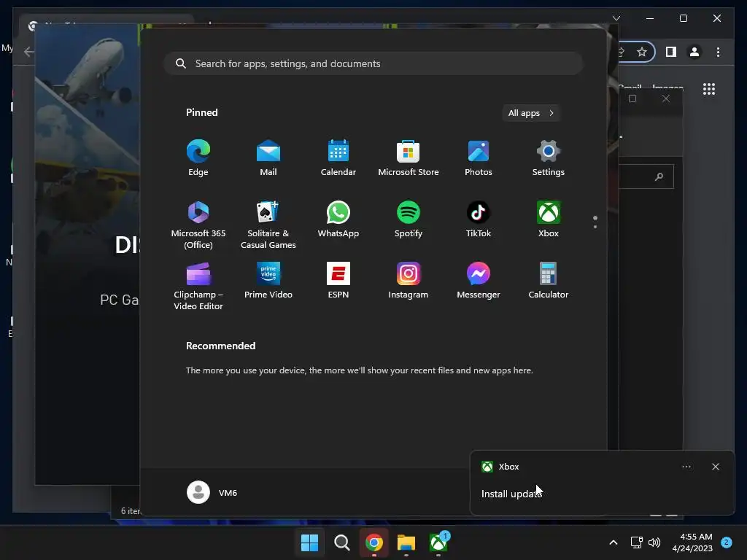The height and width of the screenshot is (560, 747).
Task: Bookmark this page in Chrome
Action: (x=642, y=52)
